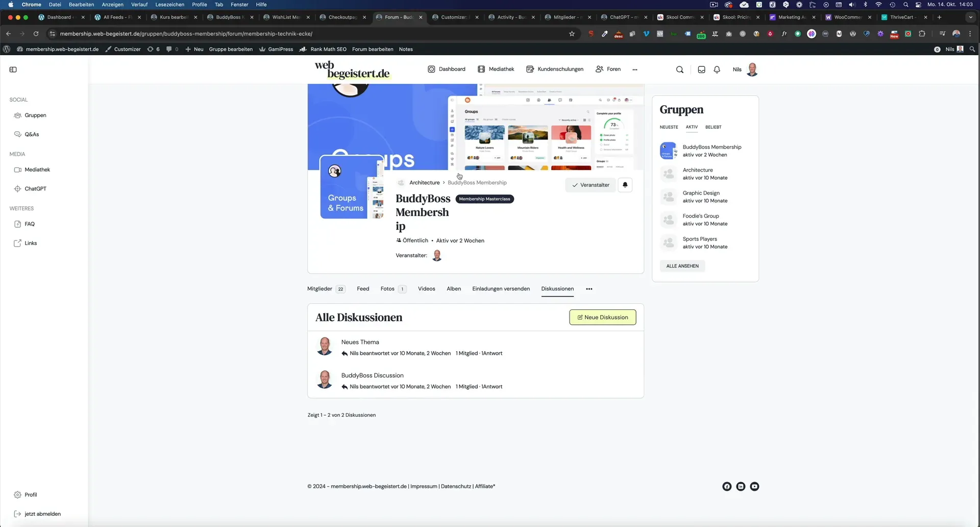
Task: Click Gruppe bearbeiten in admin bar
Action: 231,49
